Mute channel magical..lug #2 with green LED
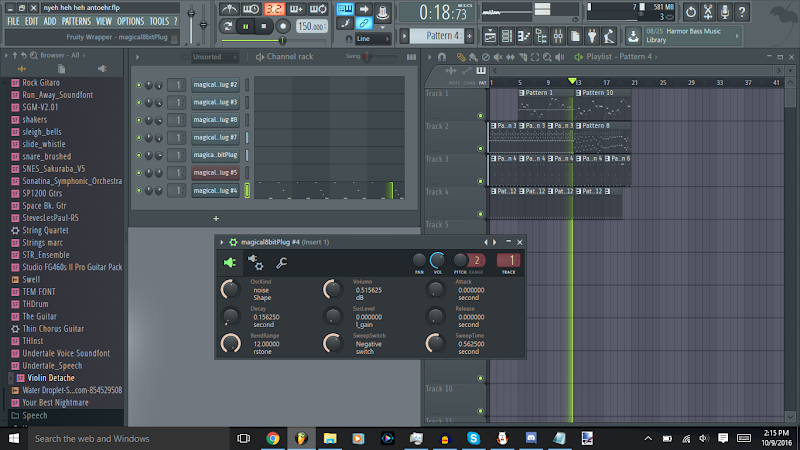 point(138,85)
